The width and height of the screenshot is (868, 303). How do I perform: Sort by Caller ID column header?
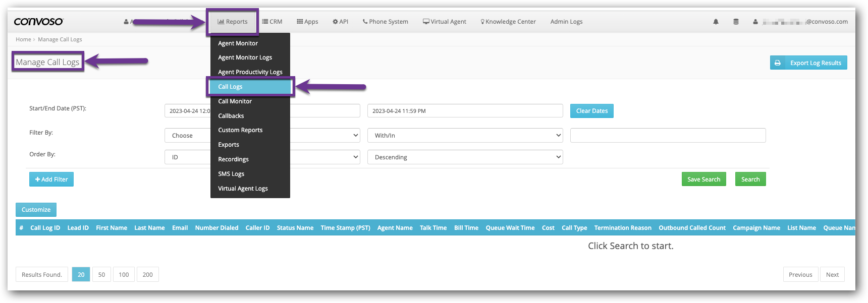pyautogui.click(x=258, y=228)
